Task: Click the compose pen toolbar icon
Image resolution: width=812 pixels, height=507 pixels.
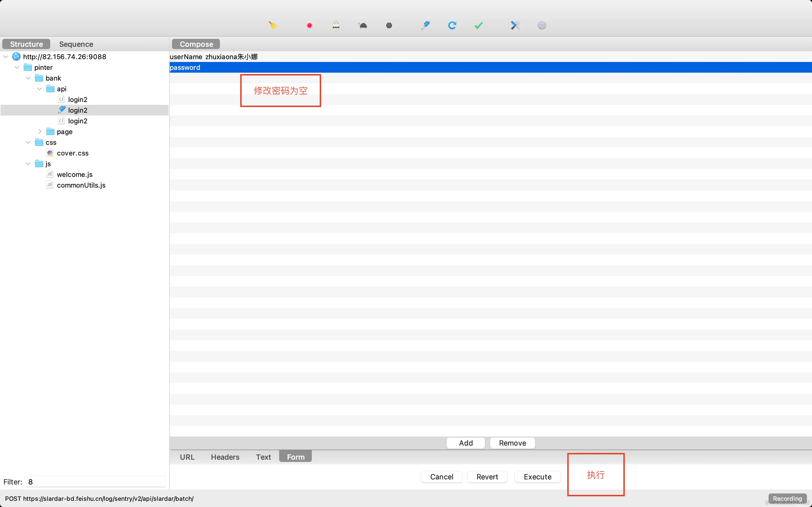Action: [x=425, y=25]
